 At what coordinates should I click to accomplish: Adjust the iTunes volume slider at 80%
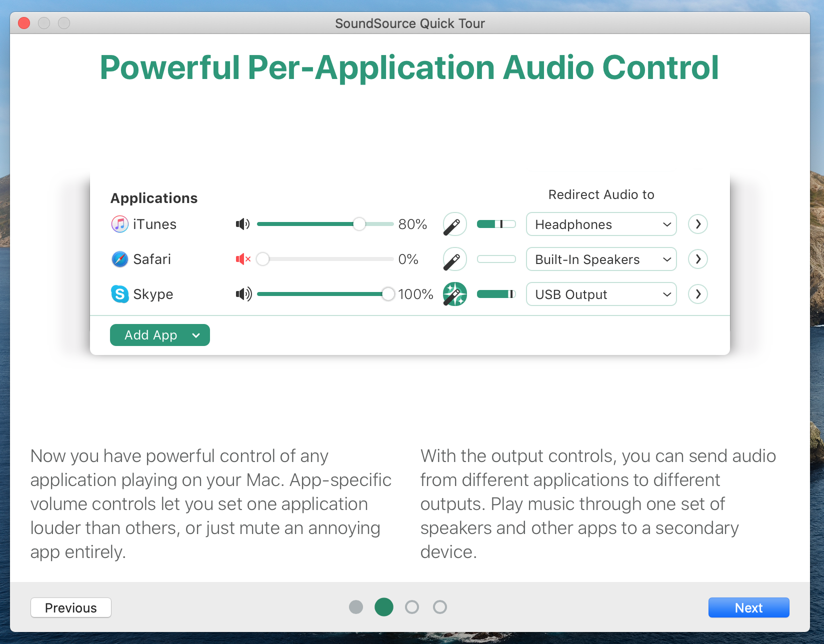325,224
